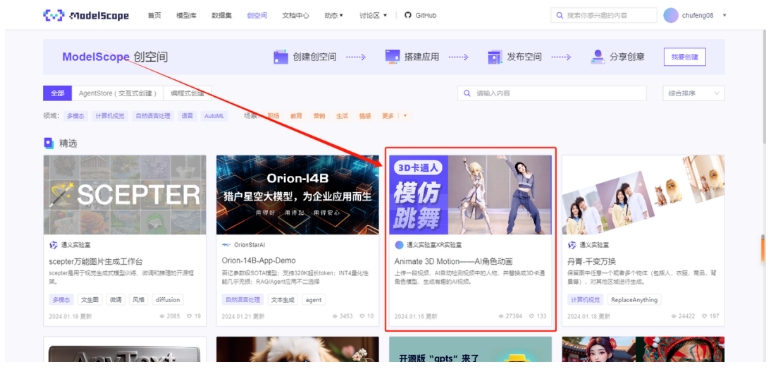Image resolution: width=770 pixels, height=370 pixels.
Task: Click the OrionStarAI publisher logo
Action: [226, 245]
